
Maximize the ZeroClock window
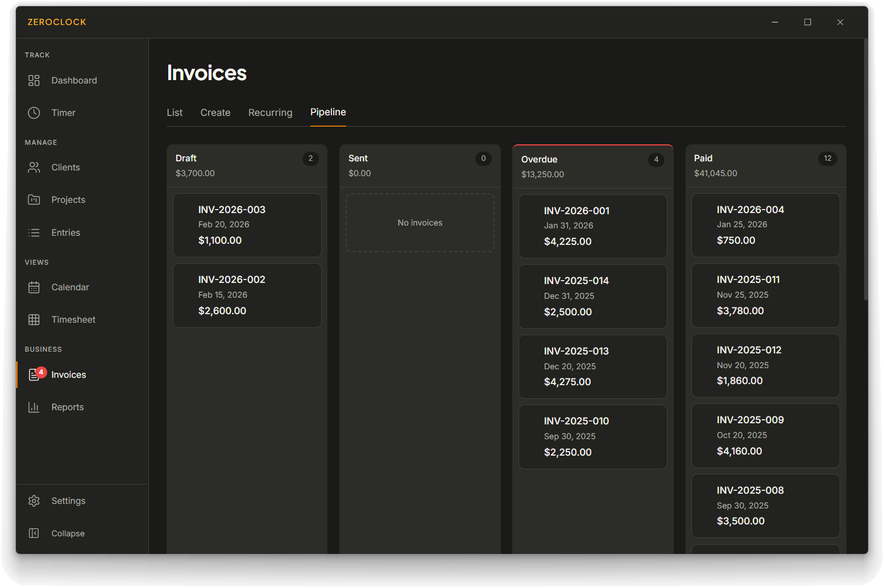click(807, 22)
